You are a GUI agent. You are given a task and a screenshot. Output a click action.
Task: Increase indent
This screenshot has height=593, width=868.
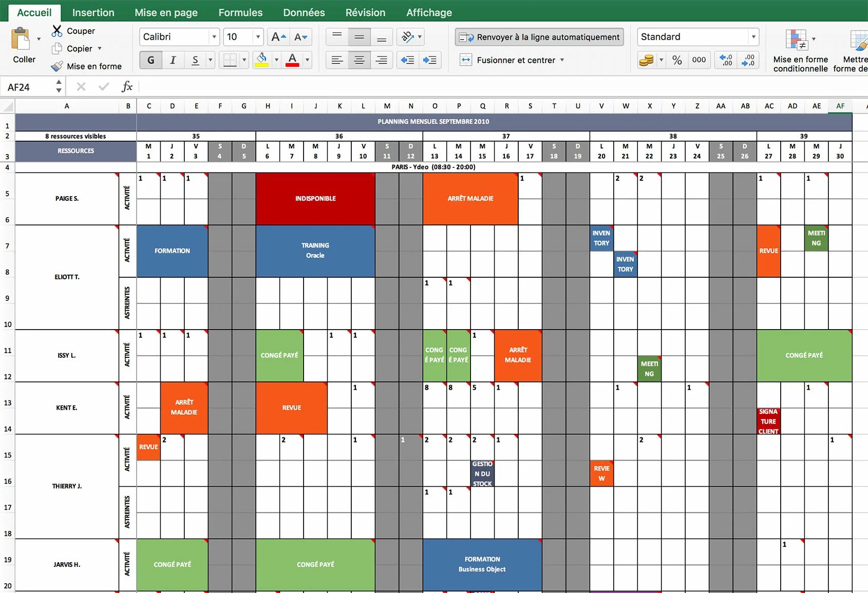[x=430, y=60]
